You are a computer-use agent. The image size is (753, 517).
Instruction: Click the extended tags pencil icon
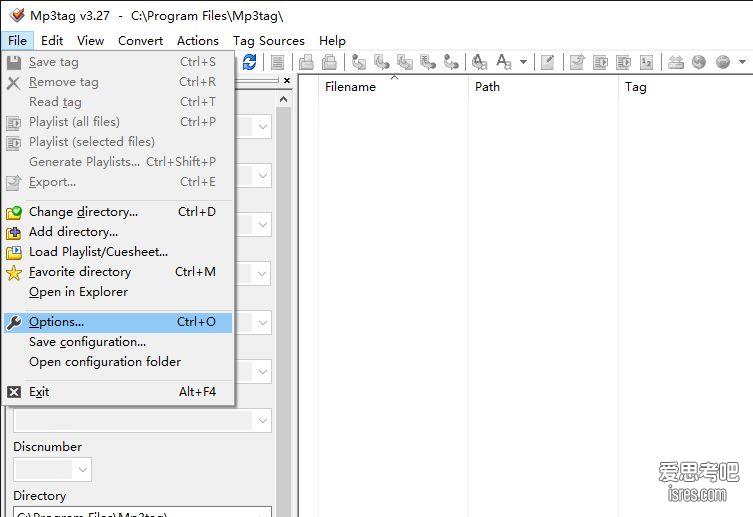pyautogui.click(x=547, y=62)
